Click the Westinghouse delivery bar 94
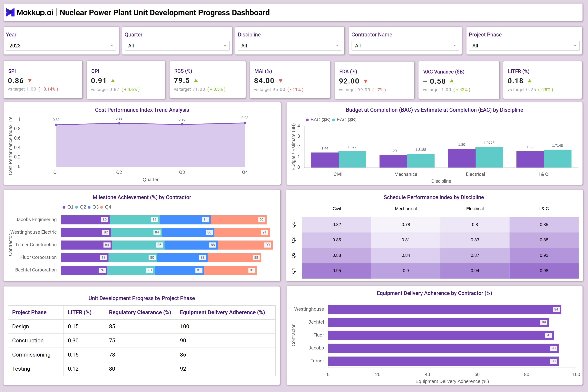This screenshot has width=588, height=392. (x=445, y=309)
